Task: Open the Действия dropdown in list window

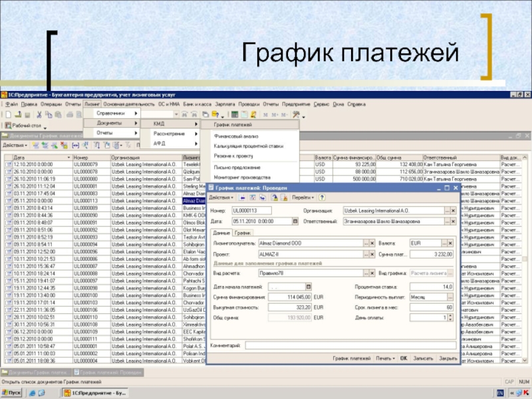Action: 15,146
